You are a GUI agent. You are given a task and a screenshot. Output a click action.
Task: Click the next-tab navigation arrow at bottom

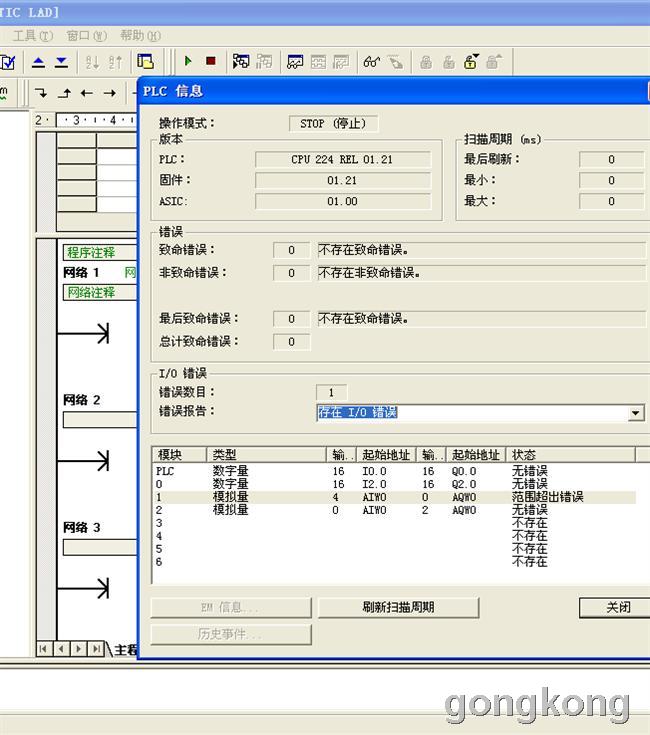point(79,649)
